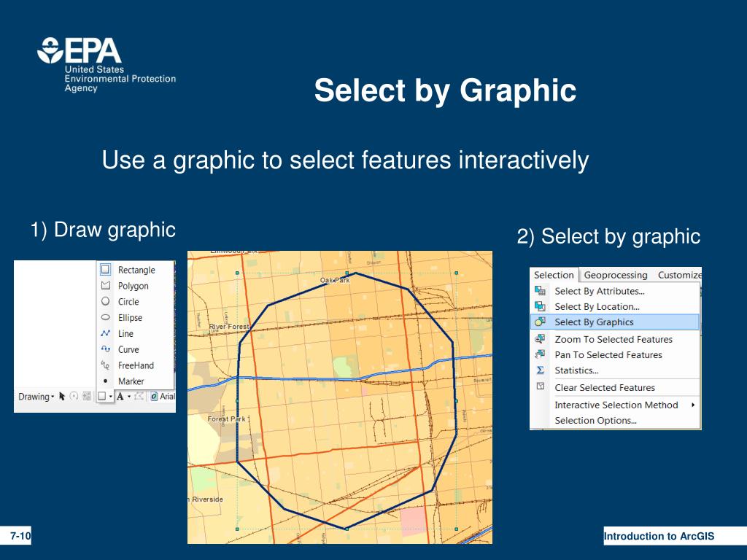Choose Select By Location...
Viewport: 747px width, 560px height.
tap(615, 307)
